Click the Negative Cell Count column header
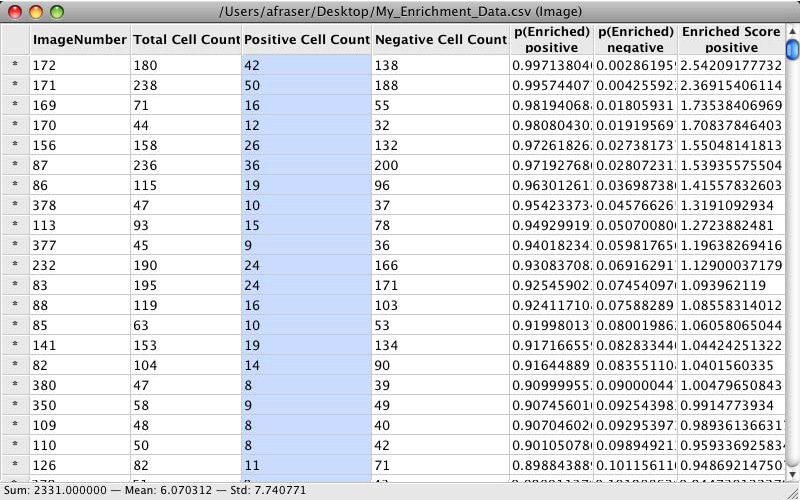 pos(440,40)
